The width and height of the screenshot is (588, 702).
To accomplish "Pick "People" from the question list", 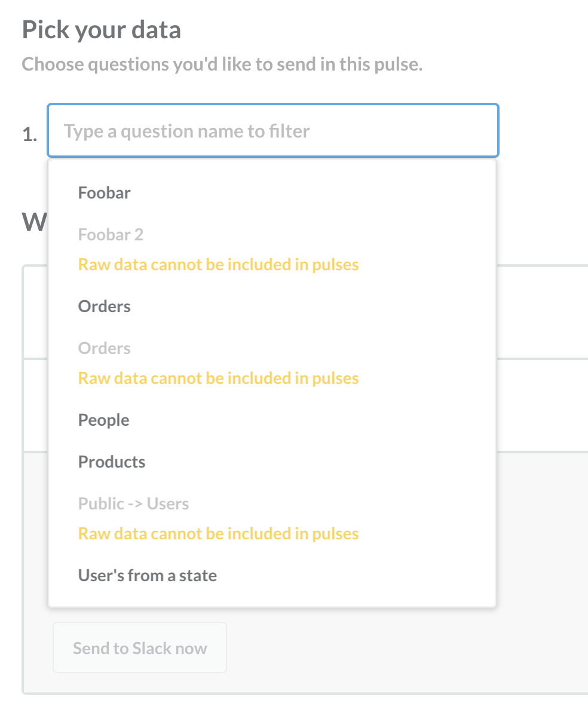I will (103, 420).
